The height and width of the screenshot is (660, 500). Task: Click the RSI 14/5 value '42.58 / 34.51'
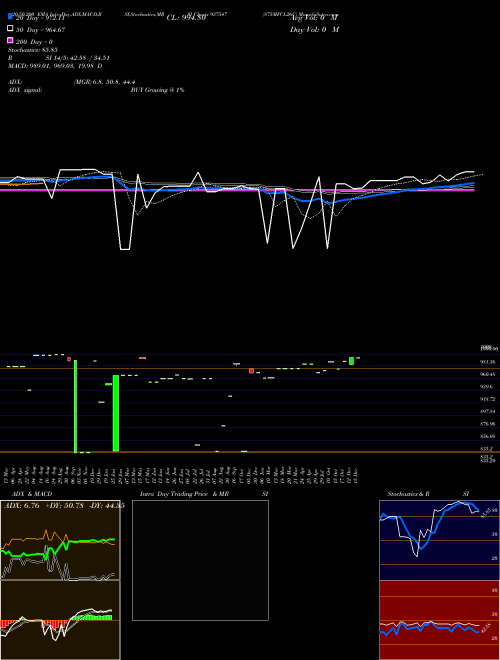point(89,58)
